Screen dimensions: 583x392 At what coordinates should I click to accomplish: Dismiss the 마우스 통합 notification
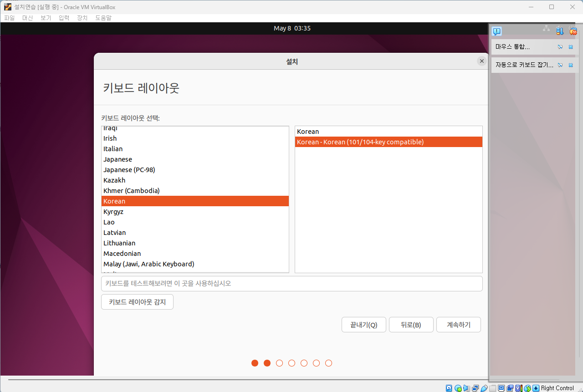[x=571, y=47]
